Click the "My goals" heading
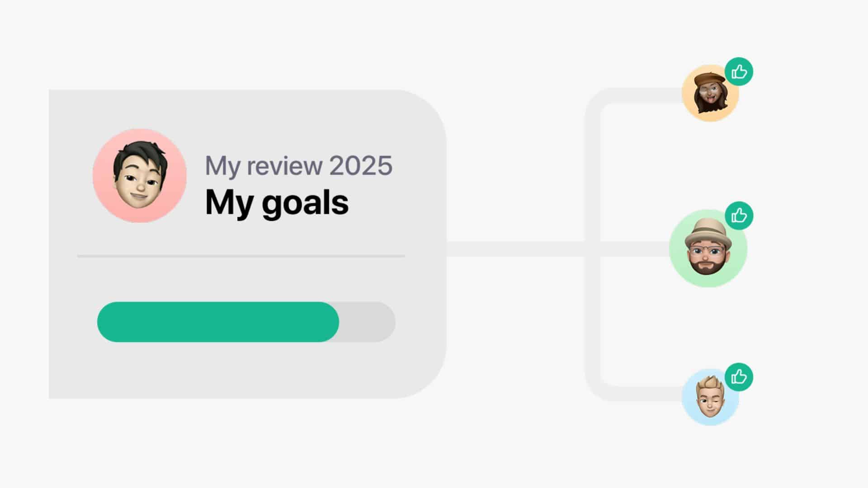Viewport: 868px width, 488px height. coord(277,202)
